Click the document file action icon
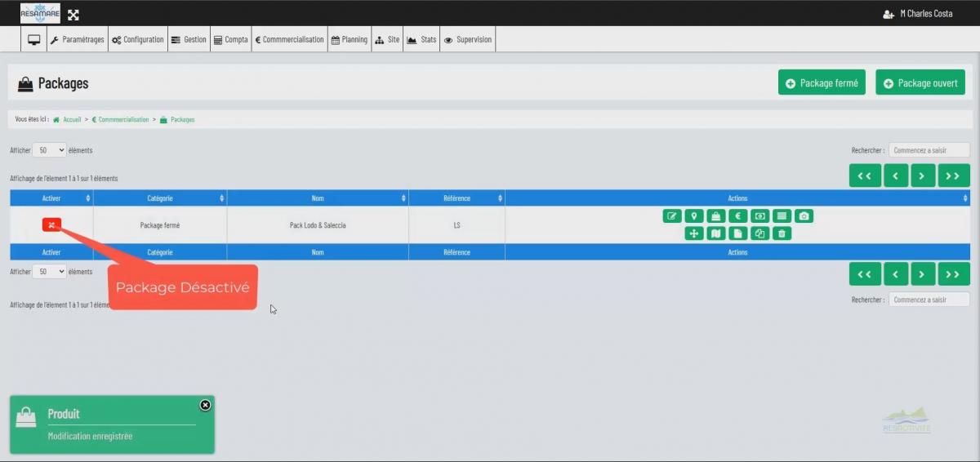The width and height of the screenshot is (980, 462). [x=737, y=233]
